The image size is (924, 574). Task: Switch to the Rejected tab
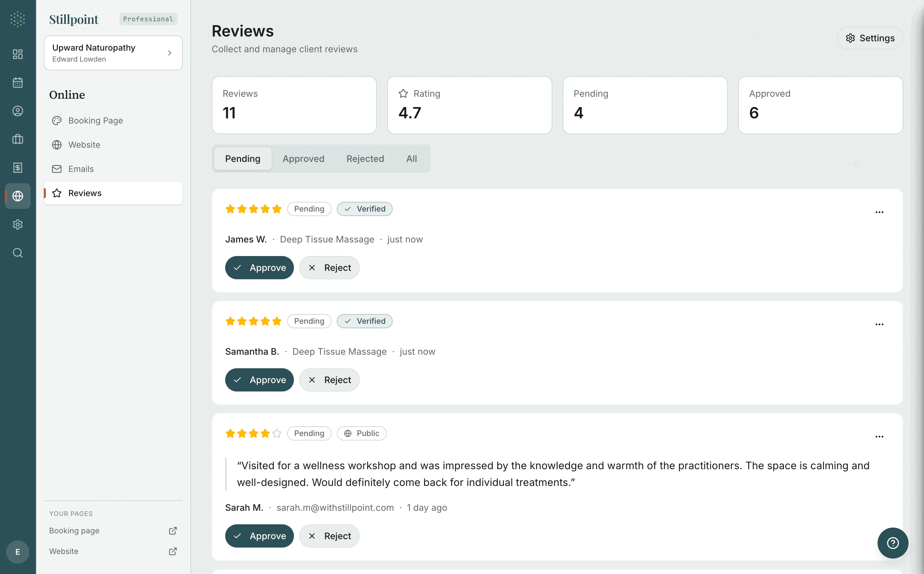365,159
